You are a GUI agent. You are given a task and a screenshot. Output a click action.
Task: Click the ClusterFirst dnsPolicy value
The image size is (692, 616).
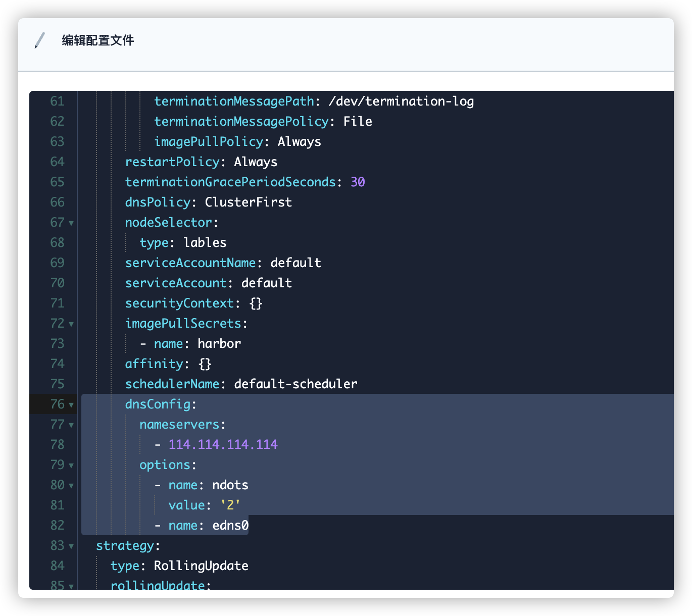[x=249, y=202]
